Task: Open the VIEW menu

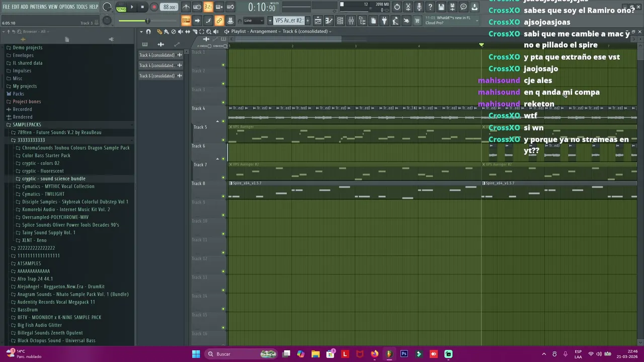Action: (x=53, y=7)
